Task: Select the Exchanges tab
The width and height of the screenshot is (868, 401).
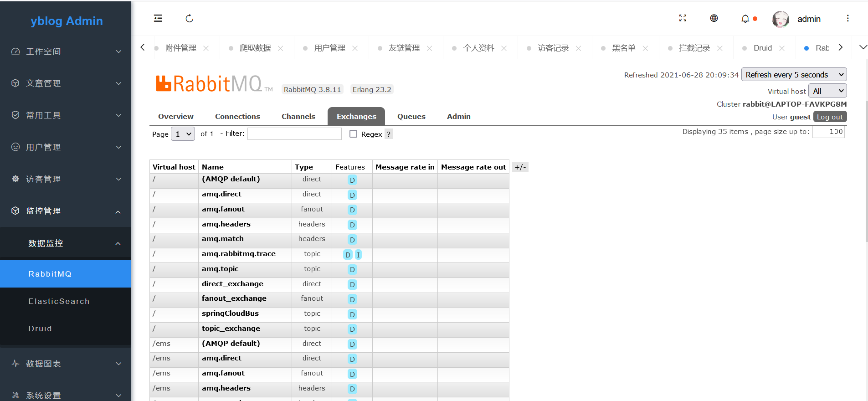Action: click(x=356, y=117)
